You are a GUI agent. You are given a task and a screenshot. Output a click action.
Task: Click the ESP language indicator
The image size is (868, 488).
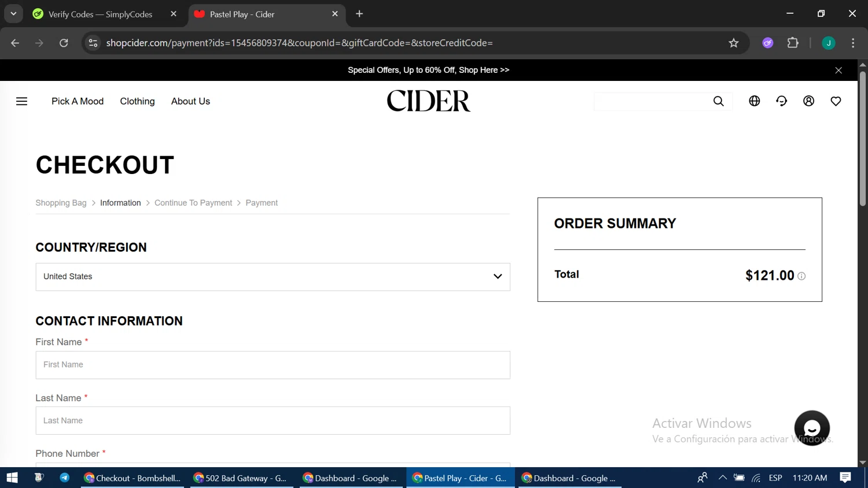[x=775, y=478]
